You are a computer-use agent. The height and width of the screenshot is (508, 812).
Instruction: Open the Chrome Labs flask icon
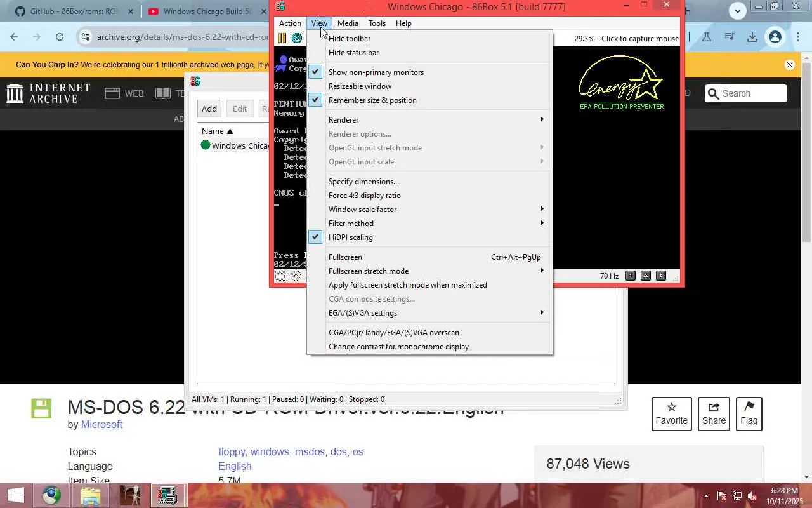(706, 37)
